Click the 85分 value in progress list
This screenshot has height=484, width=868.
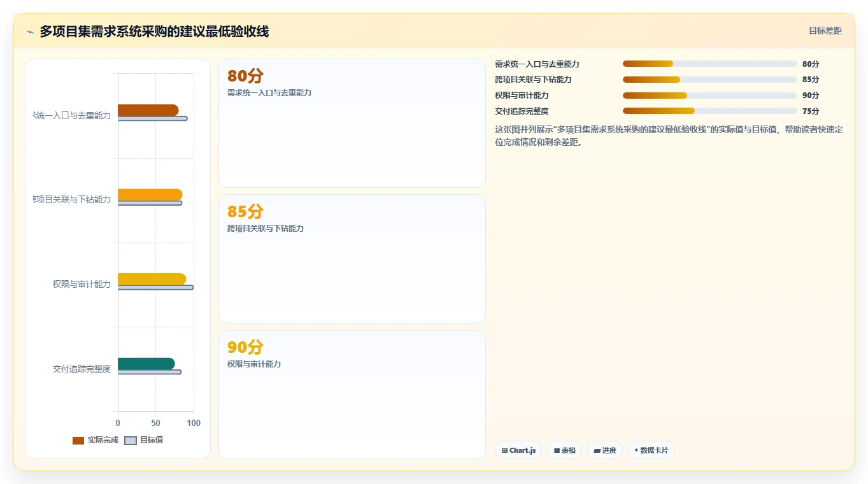coord(811,80)
